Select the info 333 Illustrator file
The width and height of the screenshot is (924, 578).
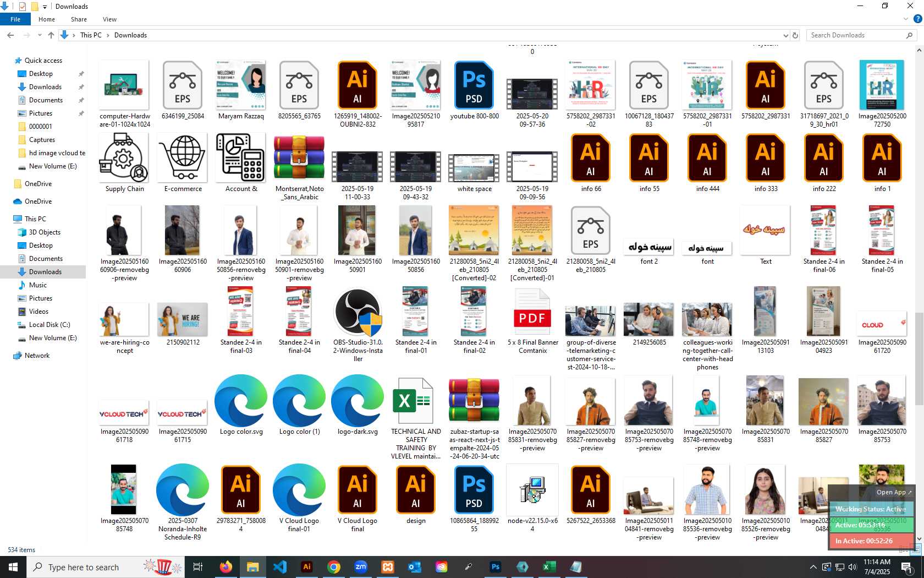(766, 163)
